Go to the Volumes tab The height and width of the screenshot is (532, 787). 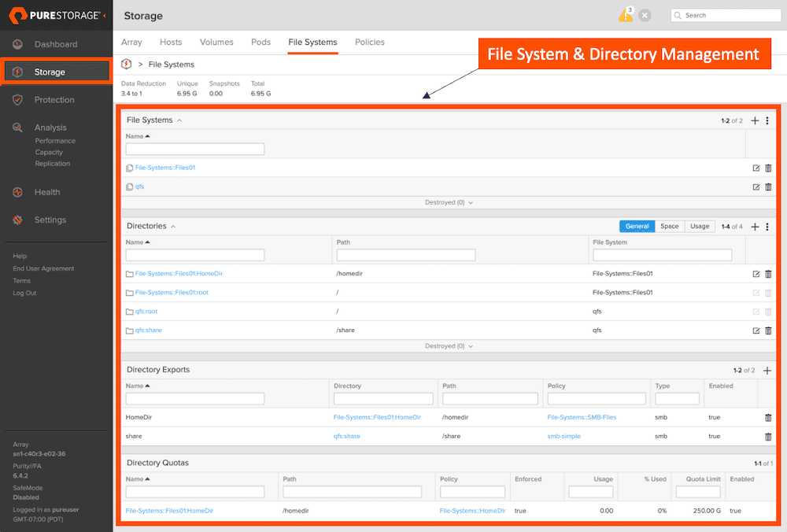tap(216, 42)
